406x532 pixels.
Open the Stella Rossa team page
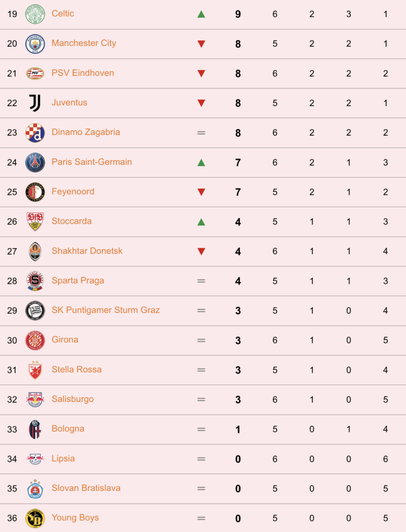[76, 369]
